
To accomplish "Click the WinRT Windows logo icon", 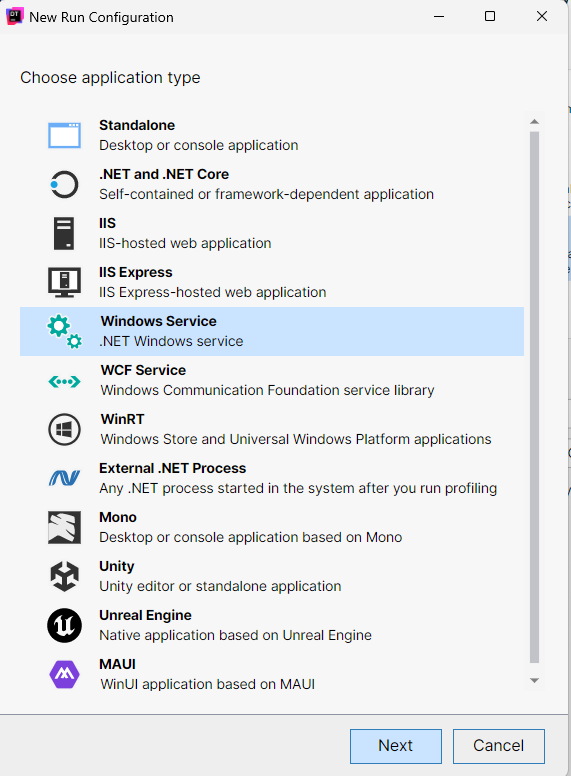I will (x=64, y=429).
